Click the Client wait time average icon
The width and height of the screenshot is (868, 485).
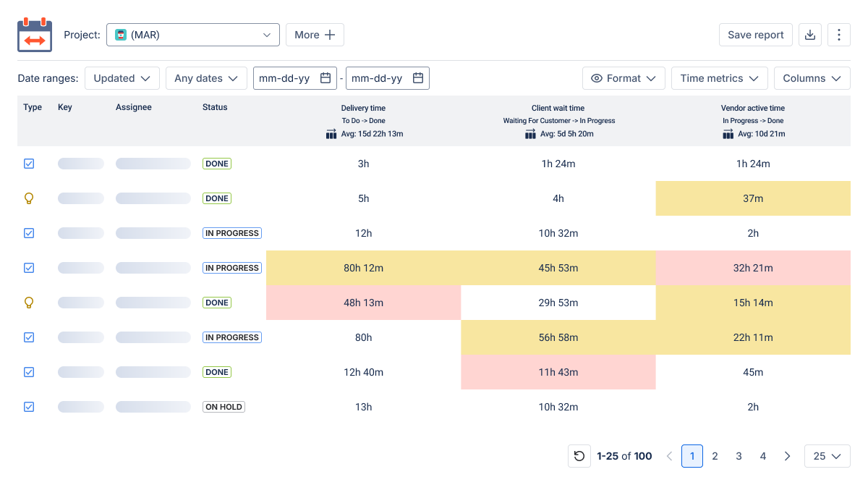tap(531, 134)
